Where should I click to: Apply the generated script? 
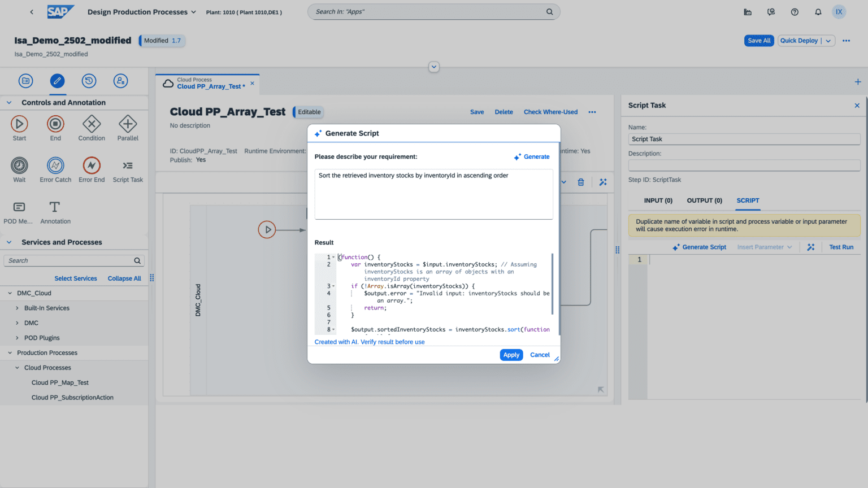pos(511,355)
